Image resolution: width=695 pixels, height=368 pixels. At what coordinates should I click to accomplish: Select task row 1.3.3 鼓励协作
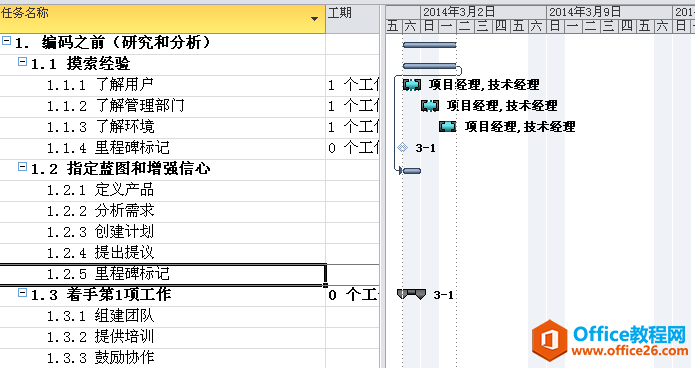pyautogui.click(x=163, y=358)
